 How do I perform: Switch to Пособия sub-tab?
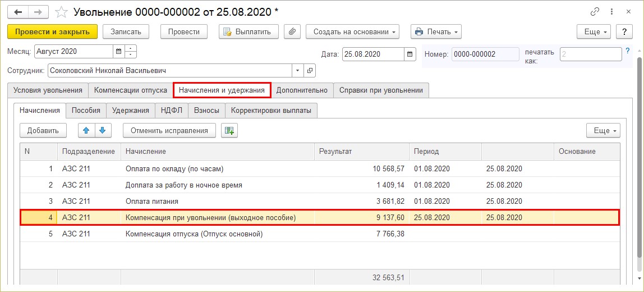pos(86,110)
